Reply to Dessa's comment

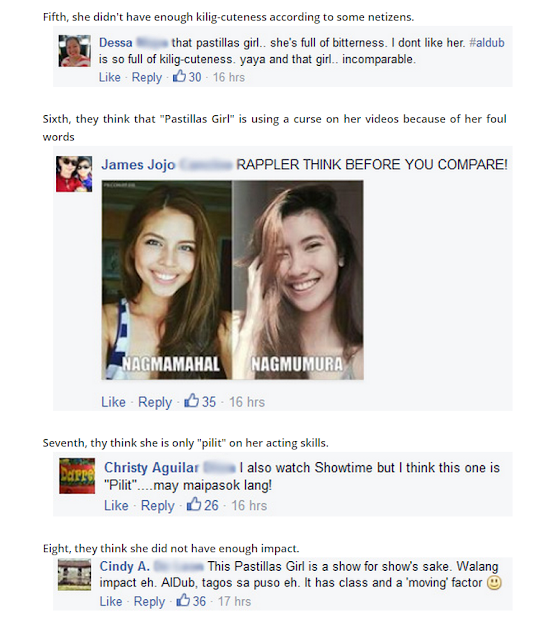147,77
